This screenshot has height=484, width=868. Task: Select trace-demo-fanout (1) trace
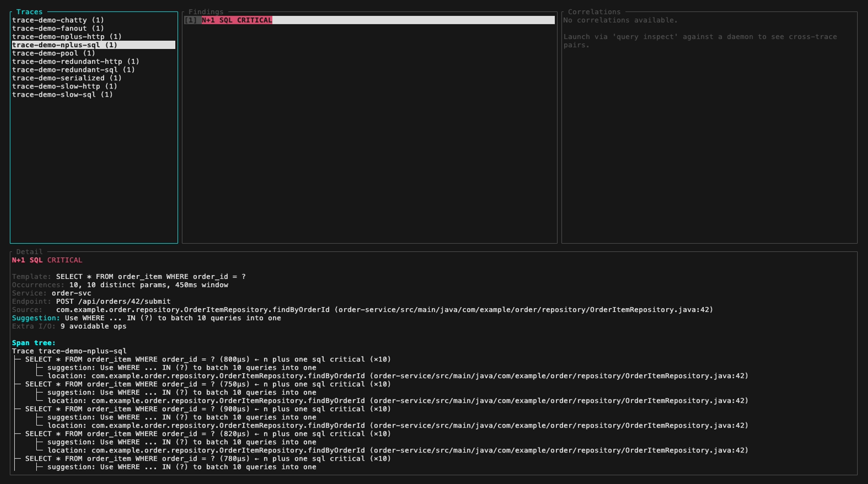point(58,28)
